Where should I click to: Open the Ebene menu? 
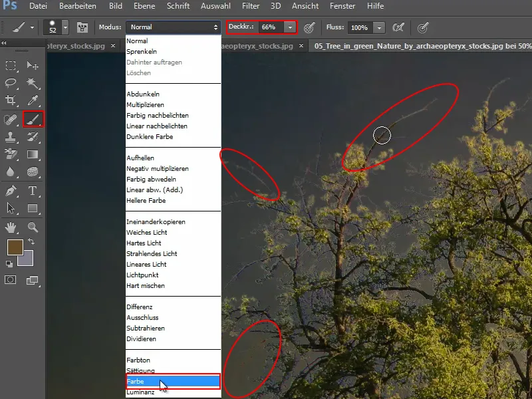tap(144, 6)
